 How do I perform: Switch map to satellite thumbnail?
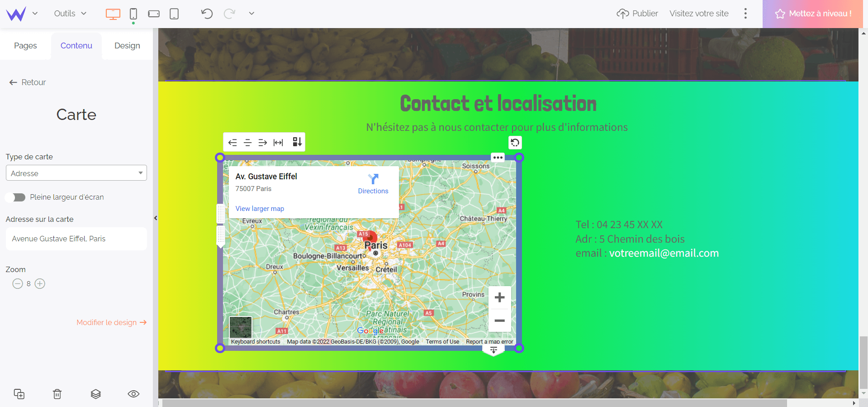241,327
